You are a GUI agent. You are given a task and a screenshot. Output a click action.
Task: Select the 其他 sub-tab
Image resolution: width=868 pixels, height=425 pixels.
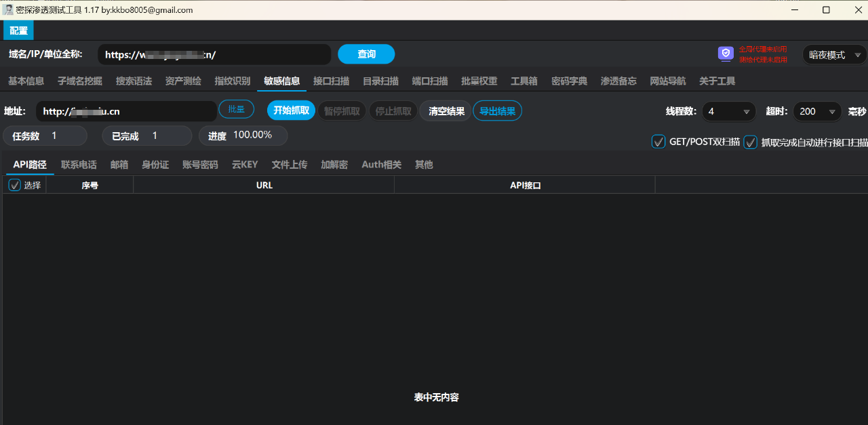tap(424, 165)
